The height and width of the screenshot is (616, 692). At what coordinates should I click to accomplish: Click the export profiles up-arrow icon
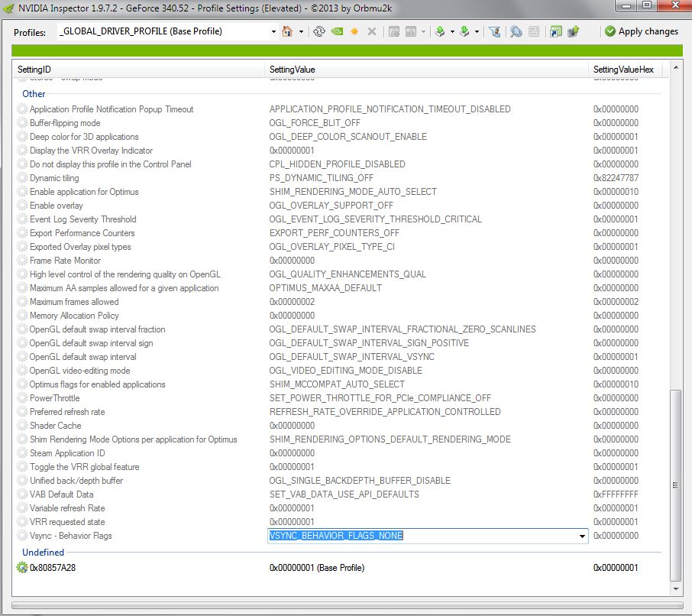(x=440, y=31)
